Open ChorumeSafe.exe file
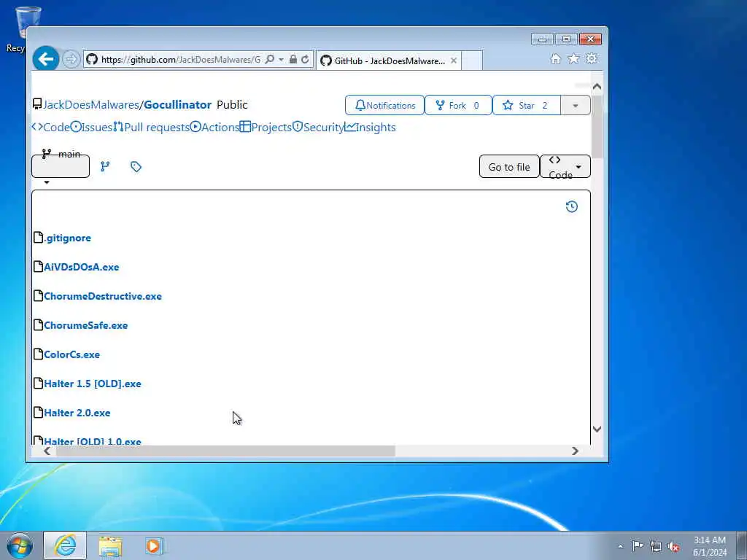747x560 pixels. pos(86,325)
